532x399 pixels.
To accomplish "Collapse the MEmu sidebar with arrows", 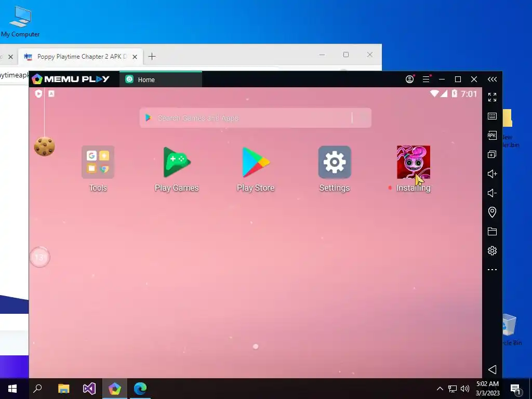I will [x=493, y=79].
